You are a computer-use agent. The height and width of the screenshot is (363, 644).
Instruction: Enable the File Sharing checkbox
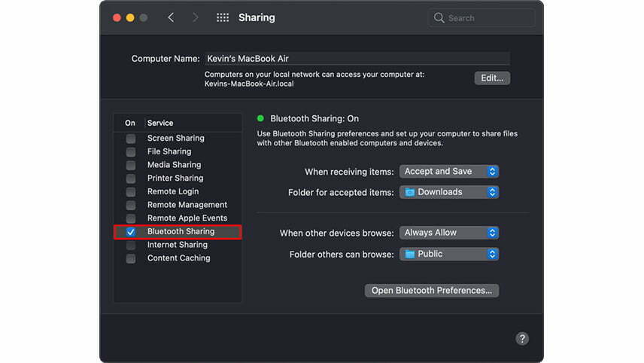click(x=131, y=152)
